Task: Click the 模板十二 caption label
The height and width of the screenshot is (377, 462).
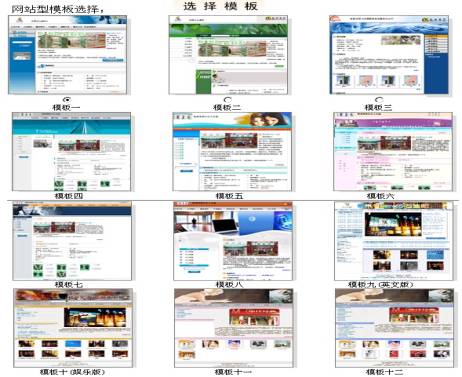Action: click(384, 372)
